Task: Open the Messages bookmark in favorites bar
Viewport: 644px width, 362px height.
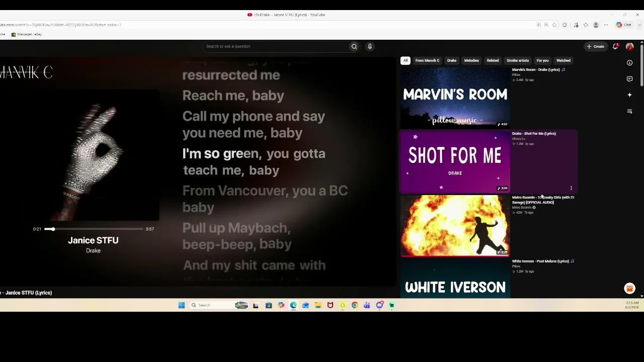Action: (x=27, y=34)
